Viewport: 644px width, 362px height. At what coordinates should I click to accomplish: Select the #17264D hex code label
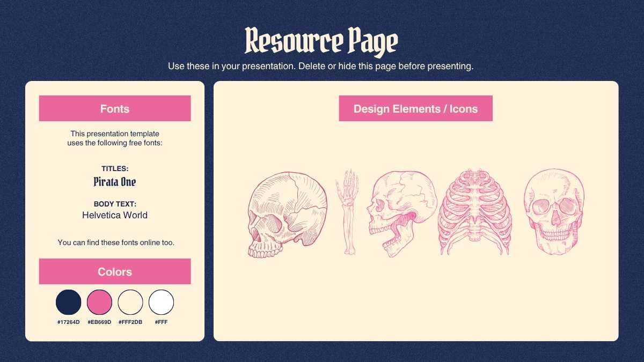69,322
